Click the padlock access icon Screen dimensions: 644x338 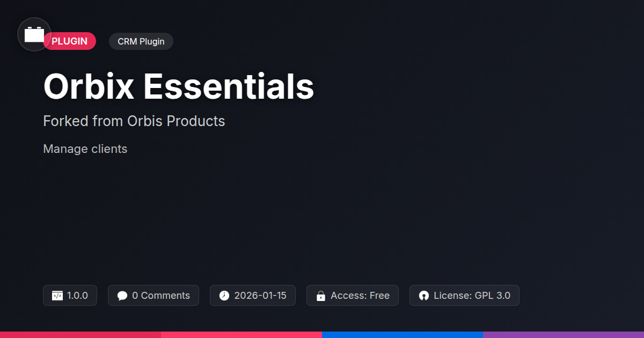coord(321,296)
